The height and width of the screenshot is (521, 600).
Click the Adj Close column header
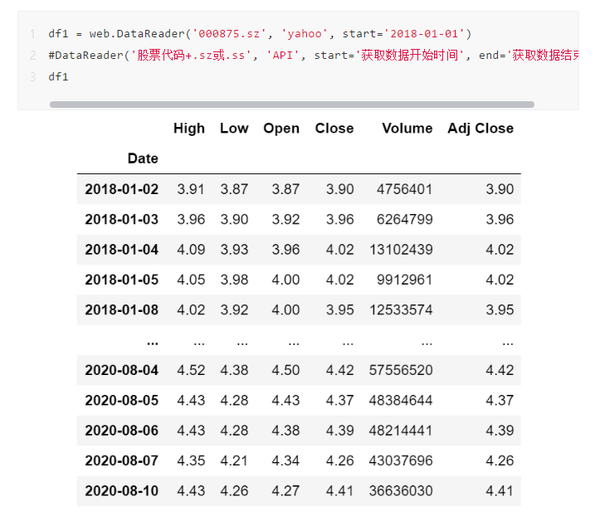[481, 128]
